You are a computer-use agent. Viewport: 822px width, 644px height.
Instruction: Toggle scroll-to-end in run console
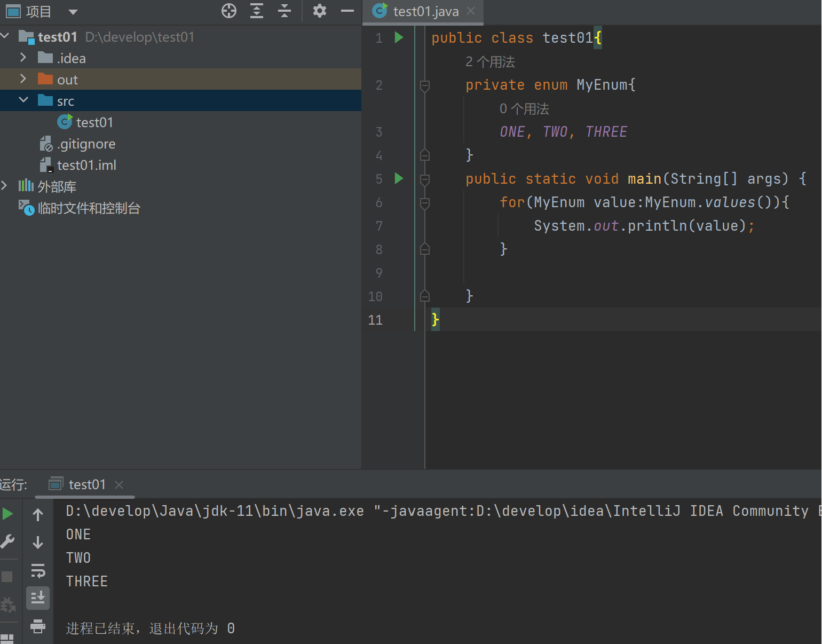38,598
